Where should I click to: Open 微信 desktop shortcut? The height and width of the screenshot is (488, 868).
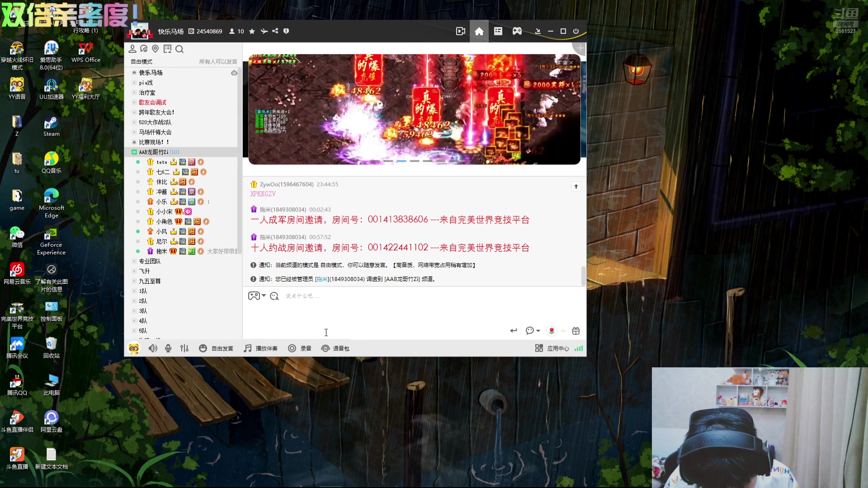[x=17, y=237]
